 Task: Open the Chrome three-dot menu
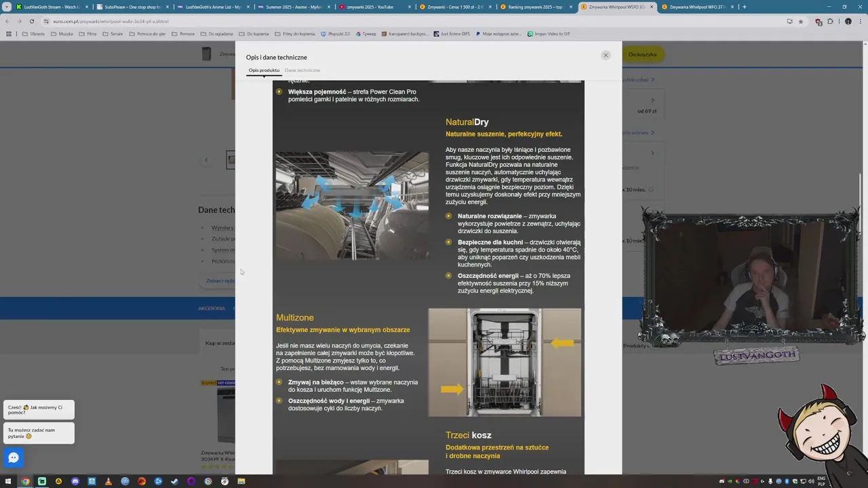tap(860, 21)
